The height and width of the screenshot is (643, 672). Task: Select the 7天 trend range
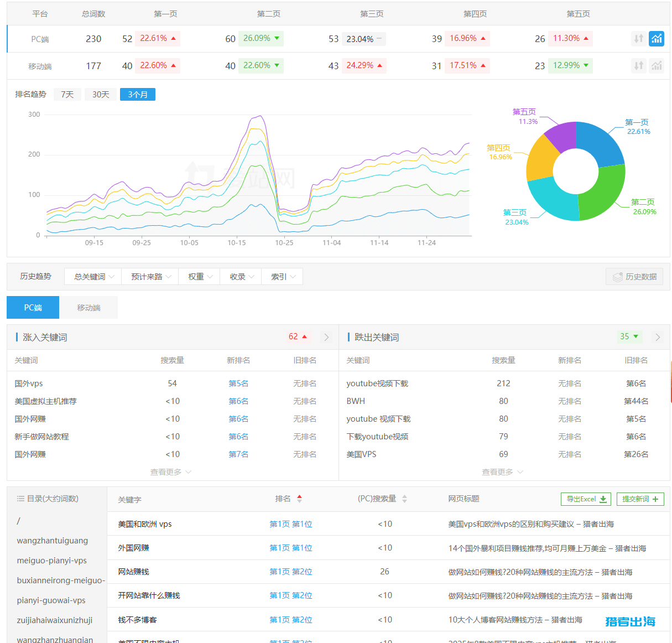point(67,95)
